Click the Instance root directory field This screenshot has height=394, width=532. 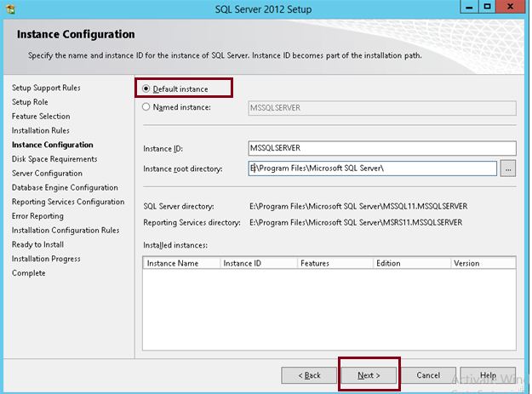(x=372, y=168)
